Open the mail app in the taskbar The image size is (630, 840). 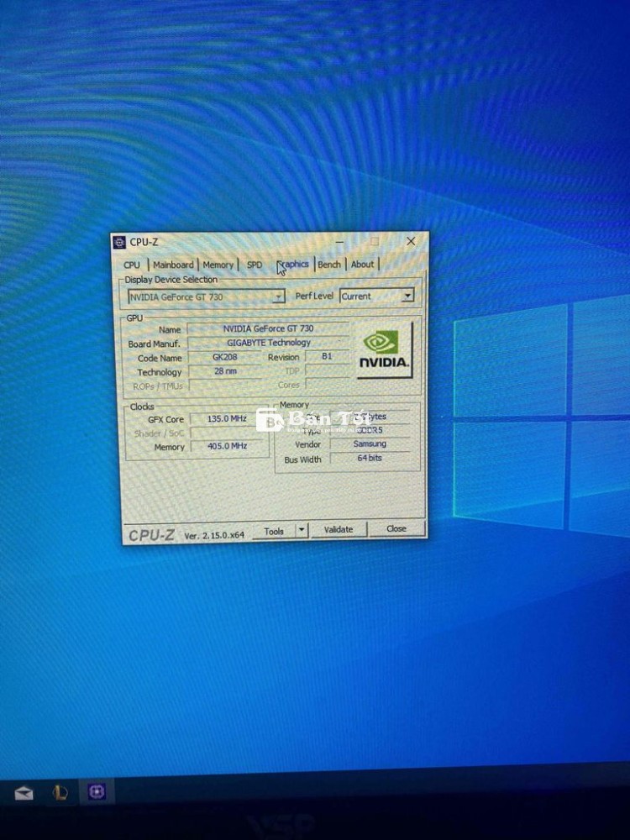[x=24, y=794]
